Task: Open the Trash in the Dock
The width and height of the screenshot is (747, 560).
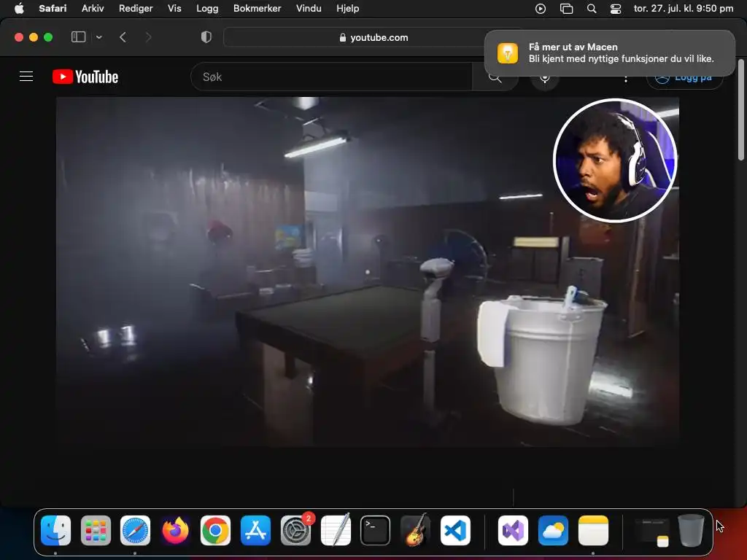Action: (691, 530)
